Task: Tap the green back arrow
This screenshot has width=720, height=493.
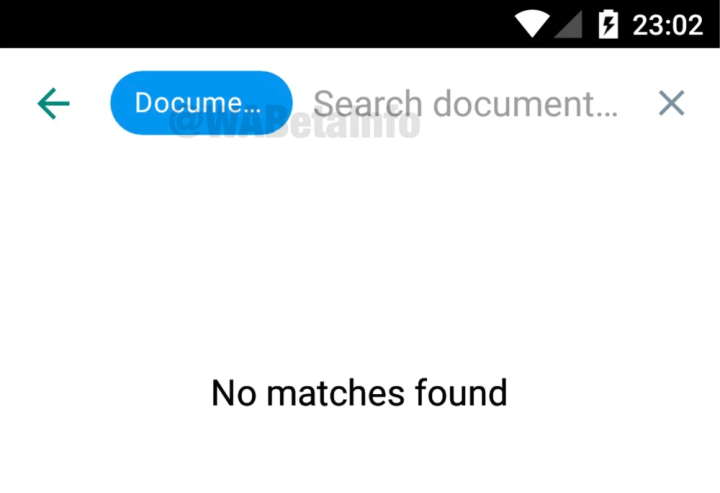Action: pos(53,103)
